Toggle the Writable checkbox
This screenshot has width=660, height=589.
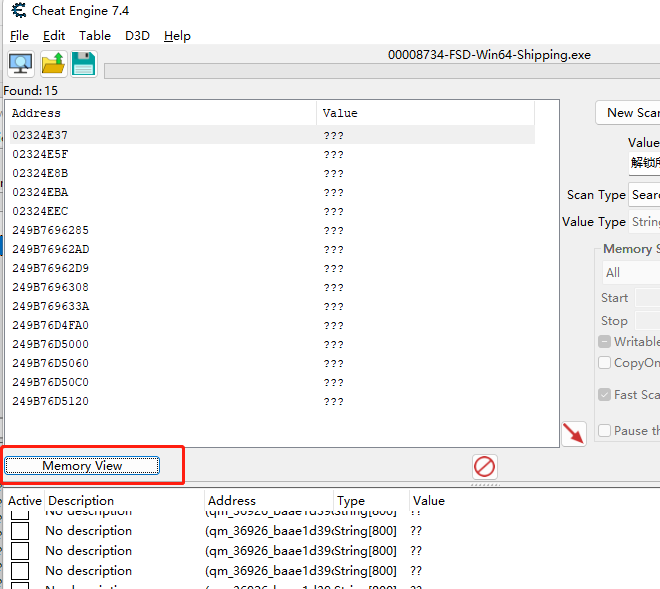point(604,341)
